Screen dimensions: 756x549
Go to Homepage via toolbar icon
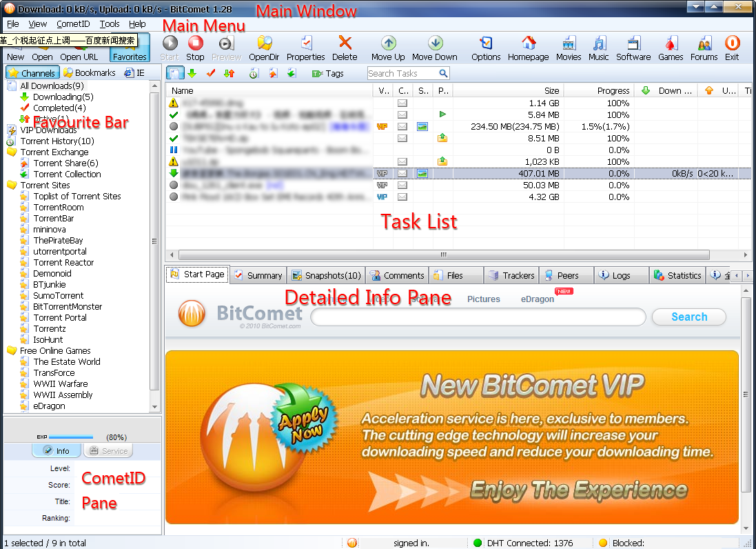pyautogui.click(x=529, y=43)
